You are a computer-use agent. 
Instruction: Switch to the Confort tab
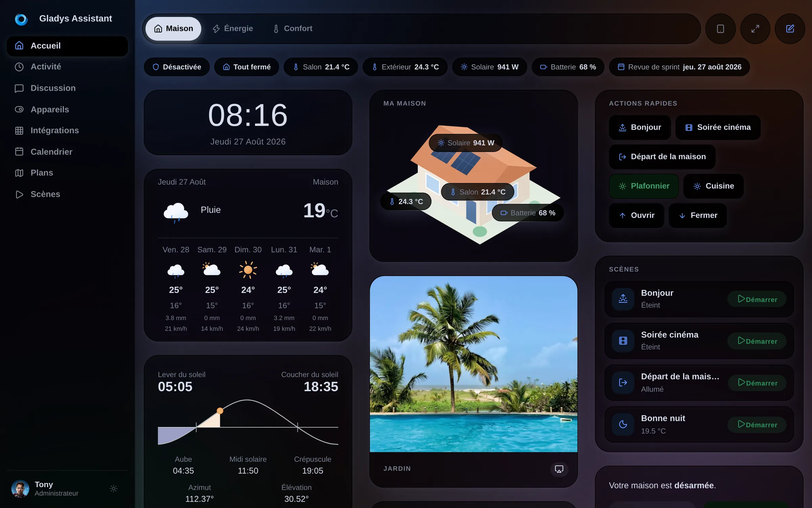point(293,29)
